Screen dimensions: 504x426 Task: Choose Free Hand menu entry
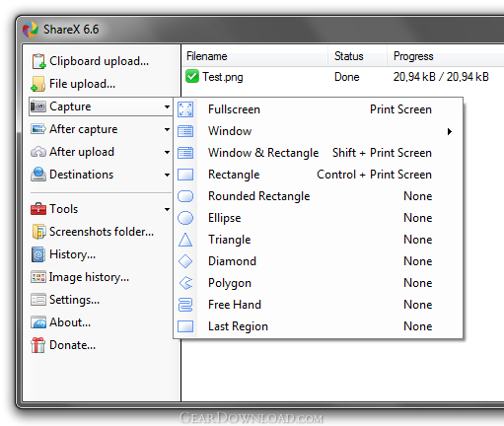[x=319, y=305]
